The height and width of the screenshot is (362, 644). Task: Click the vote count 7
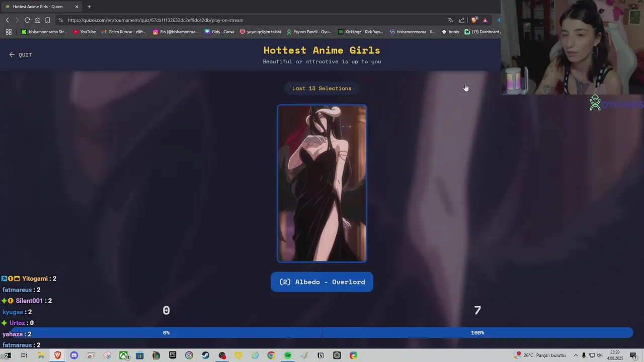[x=477, y=311]
